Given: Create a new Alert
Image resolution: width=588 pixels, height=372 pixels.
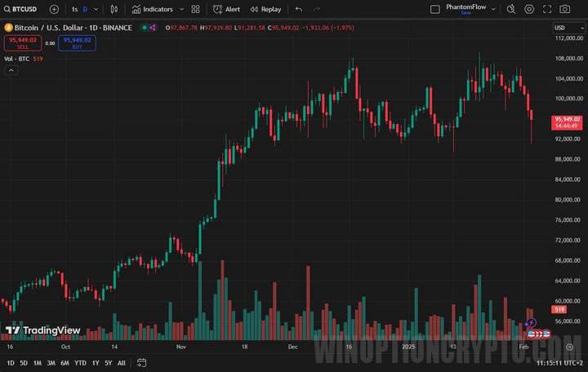Looking at the screenshot, I should [x=226, y=9].
